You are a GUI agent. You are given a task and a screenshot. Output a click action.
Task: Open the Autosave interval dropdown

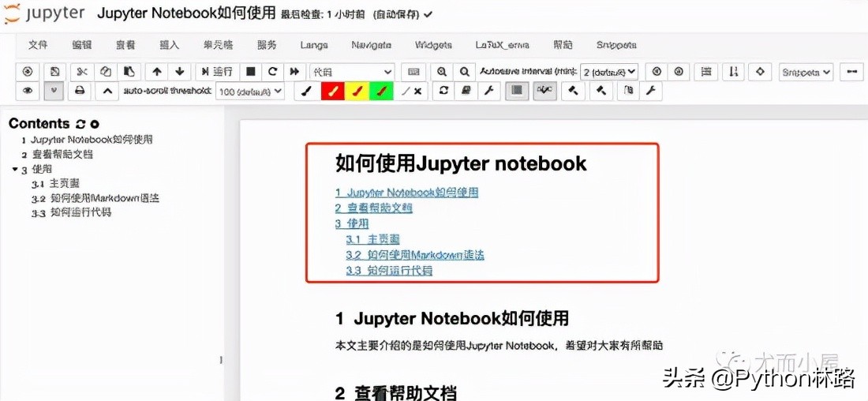[609, 72]
